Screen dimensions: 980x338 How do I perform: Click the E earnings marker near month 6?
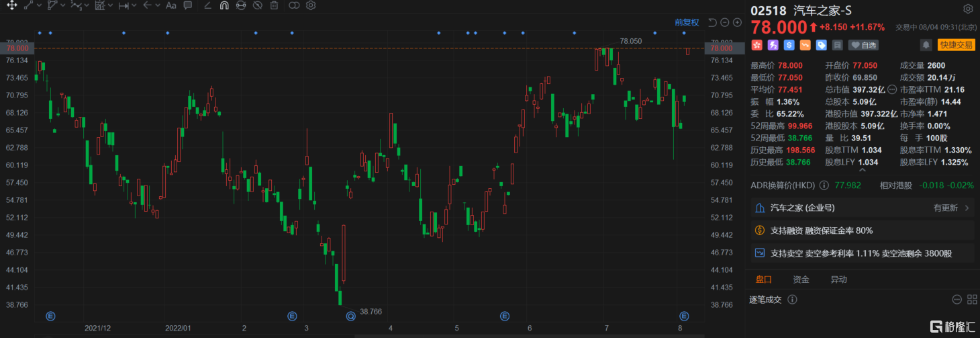coord(505,316)
